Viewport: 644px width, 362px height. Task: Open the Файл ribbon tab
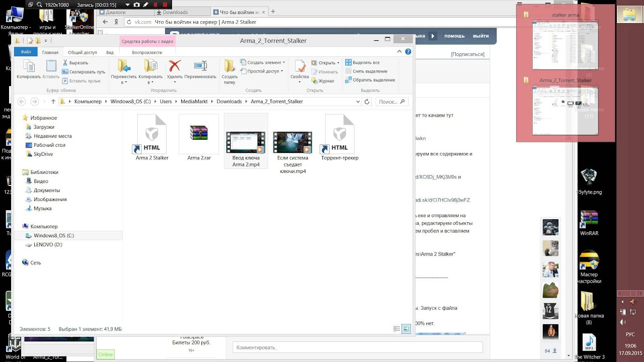(x=26, y=52)
